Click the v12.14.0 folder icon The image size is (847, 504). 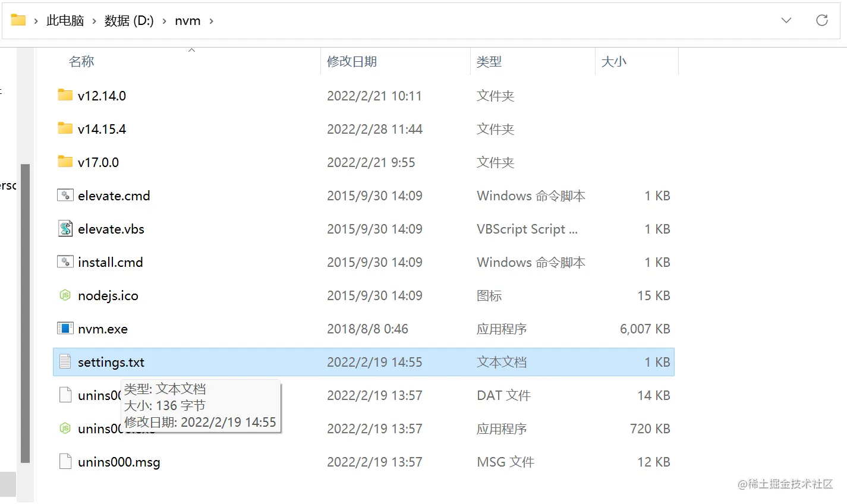(x=65, y=95)
